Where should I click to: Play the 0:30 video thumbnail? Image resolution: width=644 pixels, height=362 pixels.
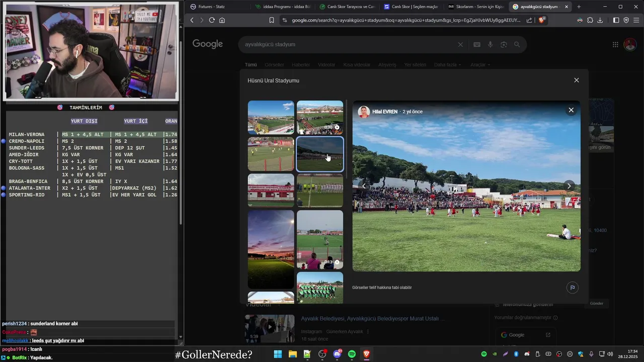(320, 117)
